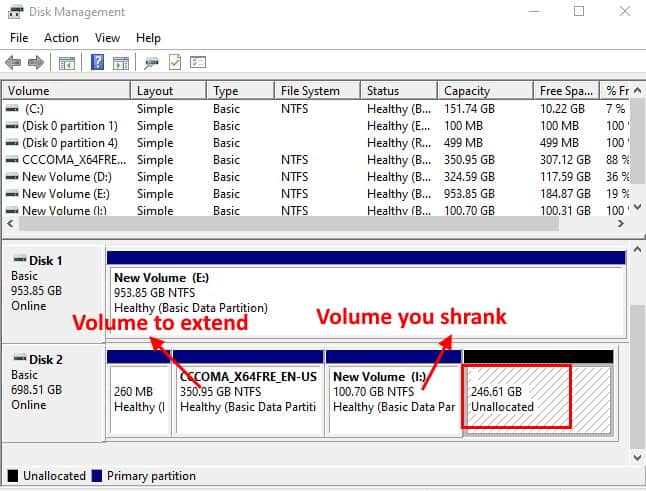Click the drive icon beside New Volume (D:)
The image size is (646, 491).
[12, 177]
